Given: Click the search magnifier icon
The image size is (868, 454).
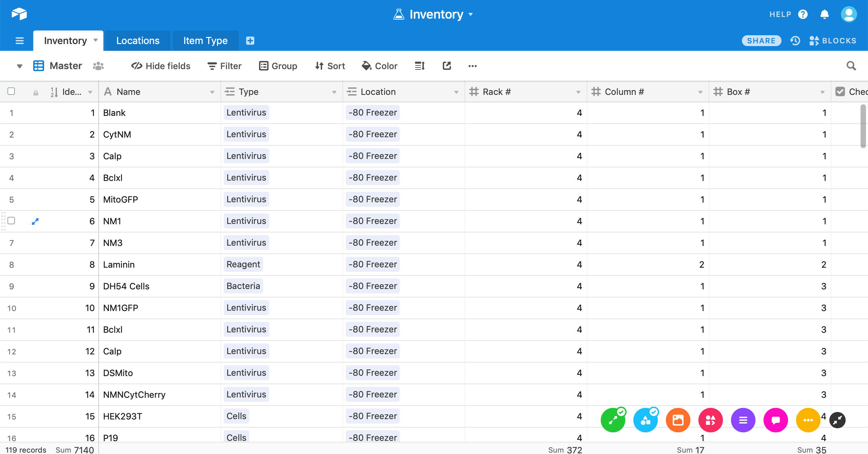Looking at the screenshot, I should point(851,66).
